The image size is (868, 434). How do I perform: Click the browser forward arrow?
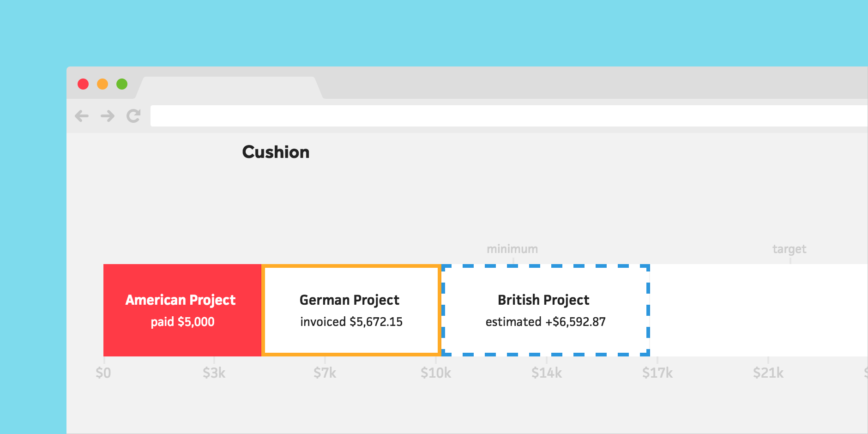[x=107, y=116]
